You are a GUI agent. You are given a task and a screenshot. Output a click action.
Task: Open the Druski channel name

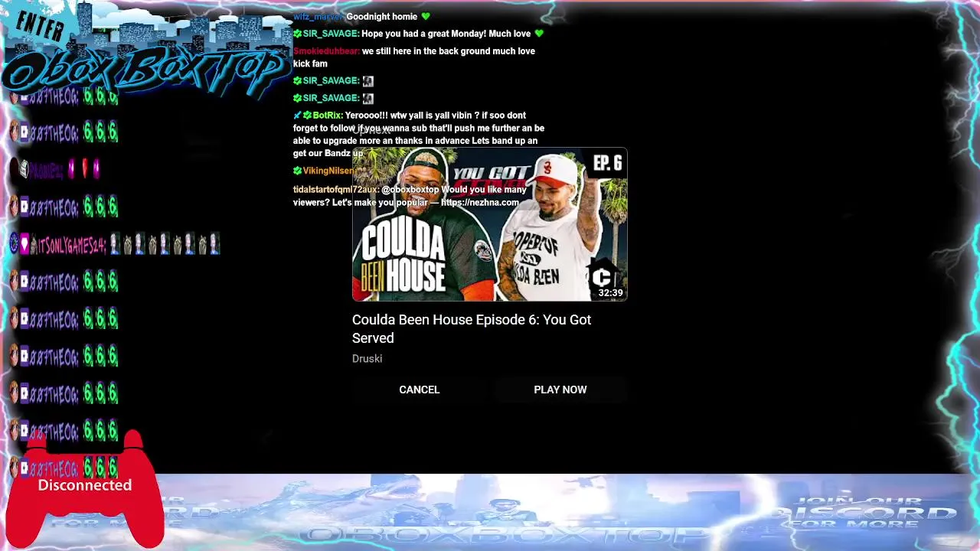click(x=367, y=358)
